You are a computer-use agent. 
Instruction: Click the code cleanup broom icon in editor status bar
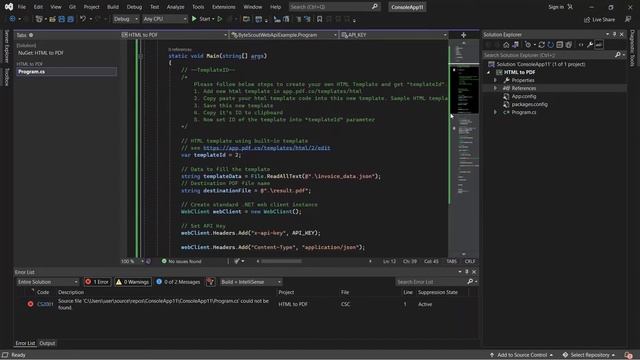[237, 261]
